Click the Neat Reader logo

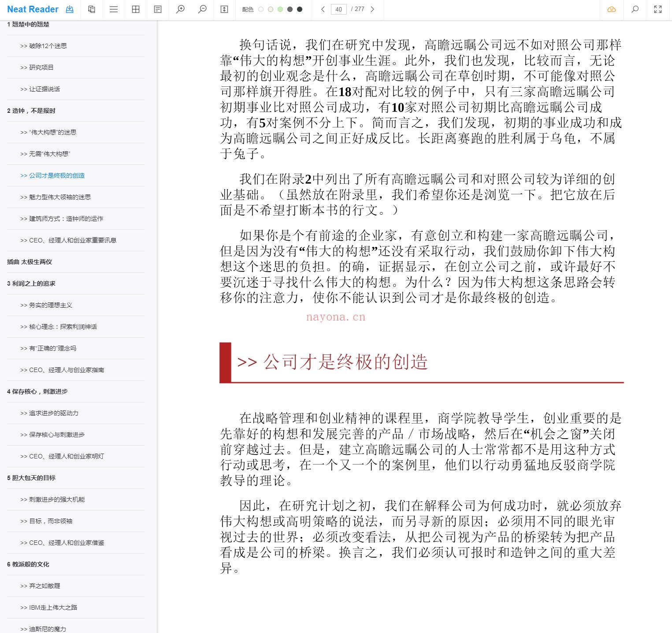tap(33, 9)
